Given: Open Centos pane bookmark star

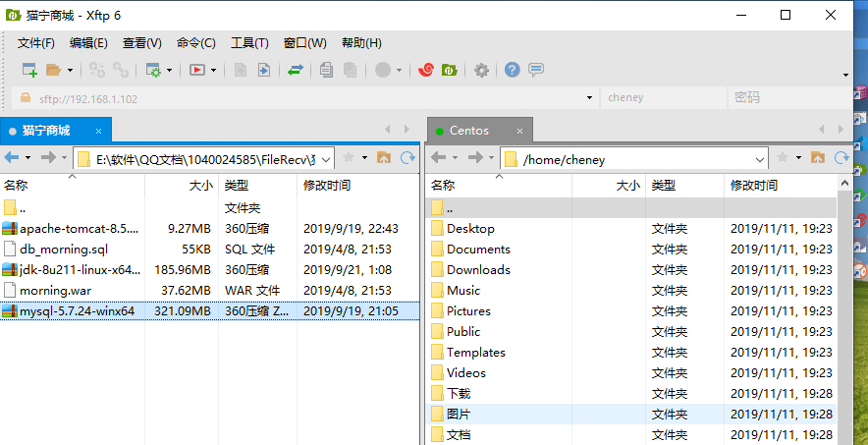Looking at the screenshot, I should [783, 158].
